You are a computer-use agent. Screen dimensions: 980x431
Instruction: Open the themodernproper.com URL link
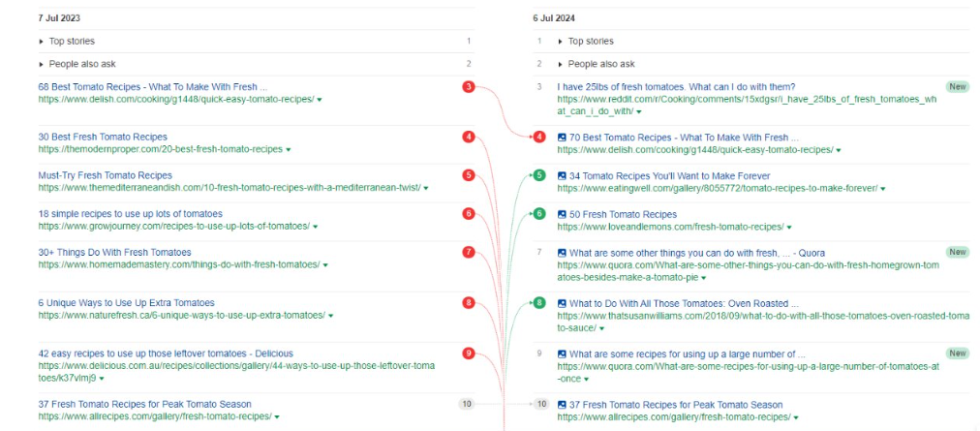(x=160, y=149)
